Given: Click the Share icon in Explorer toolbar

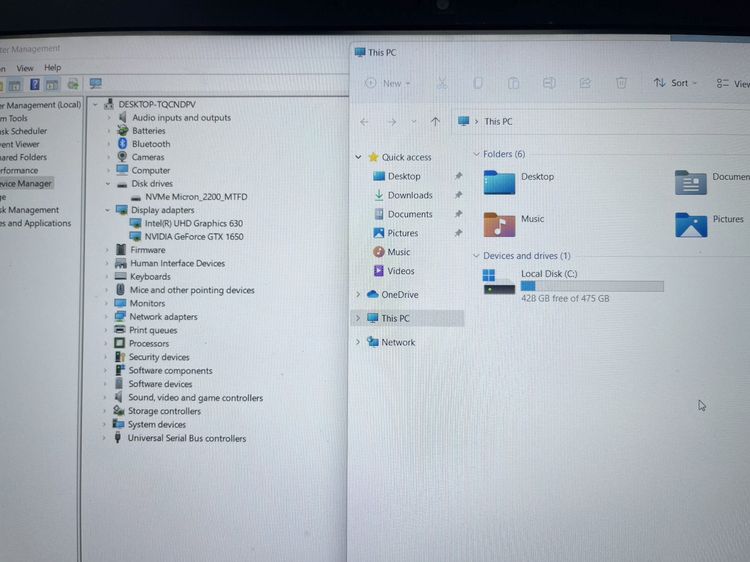Looking at the screenshot, I should 585,83.
